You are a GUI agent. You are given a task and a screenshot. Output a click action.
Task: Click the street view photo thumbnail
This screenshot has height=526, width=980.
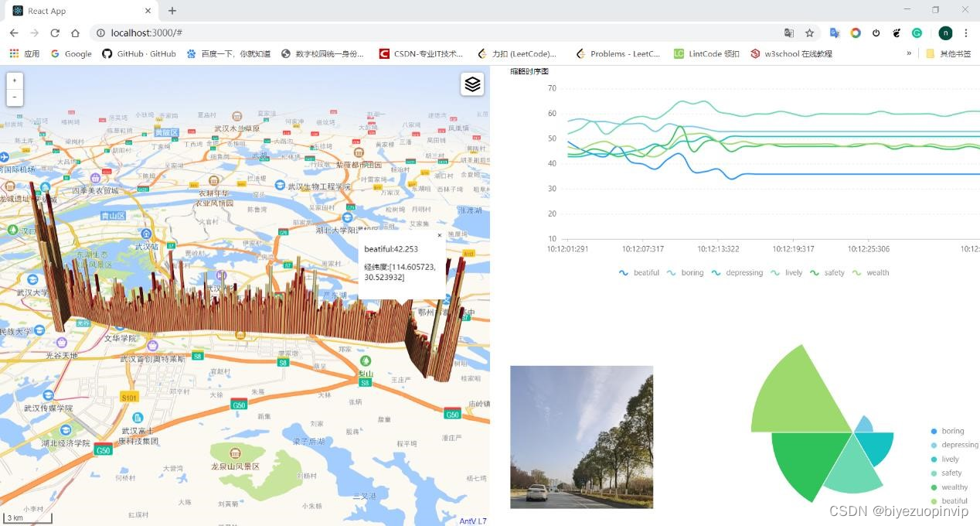coord(581,437)
